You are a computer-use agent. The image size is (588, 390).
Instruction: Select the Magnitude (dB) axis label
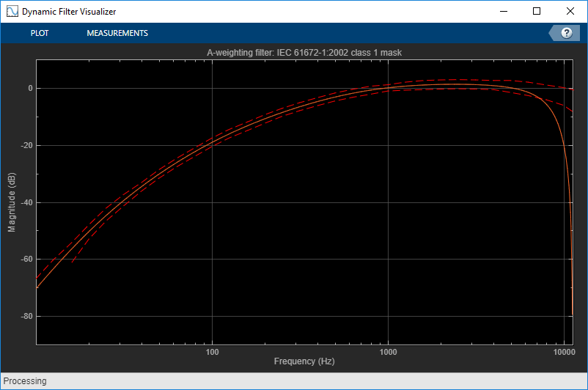coord(12,202)
